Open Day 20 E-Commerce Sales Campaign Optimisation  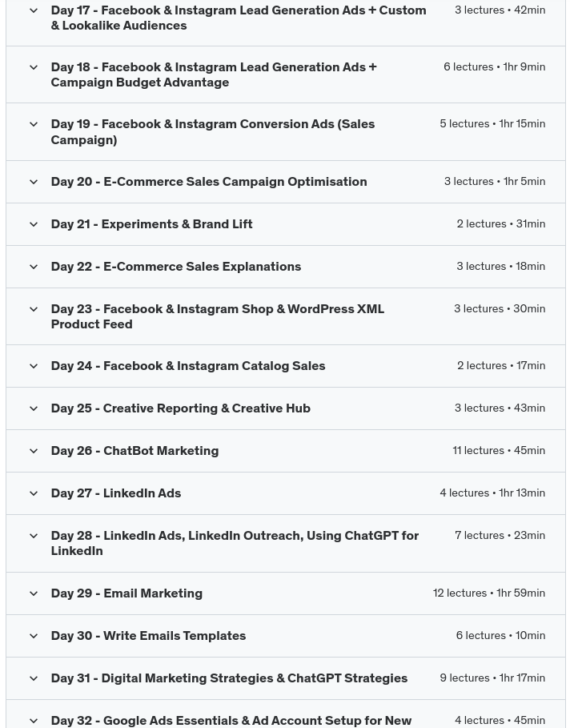pos(208,182)
